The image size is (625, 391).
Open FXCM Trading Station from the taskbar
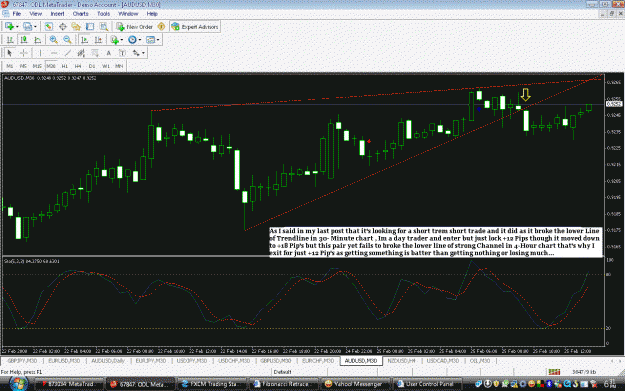[x=212, y=384]
